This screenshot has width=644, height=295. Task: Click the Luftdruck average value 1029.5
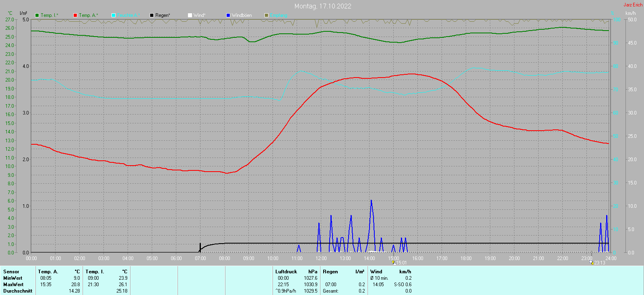(311, 291)
